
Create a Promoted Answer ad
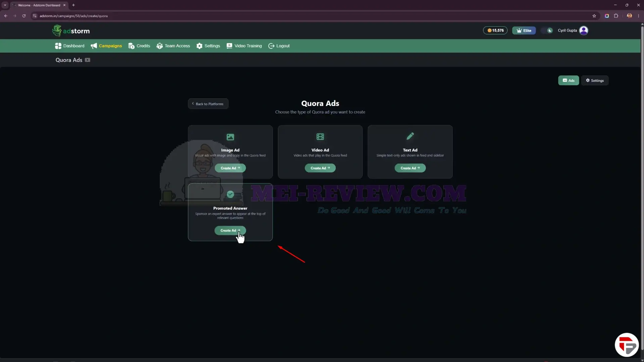230,230
